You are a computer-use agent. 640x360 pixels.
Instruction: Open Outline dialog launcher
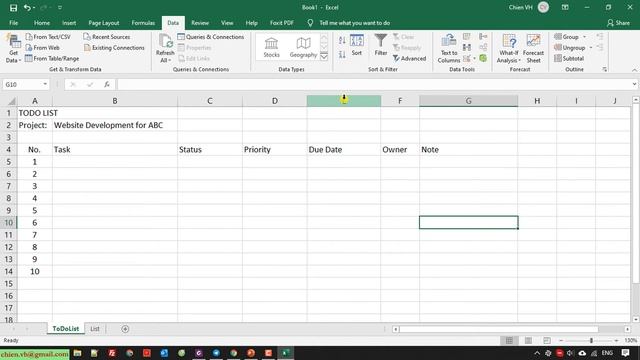click(604, 69)
